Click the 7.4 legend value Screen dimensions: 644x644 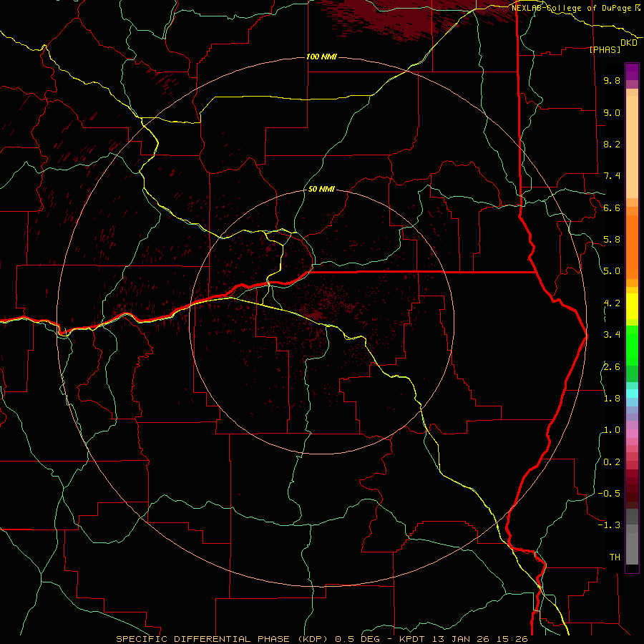(x=612, y=176)
